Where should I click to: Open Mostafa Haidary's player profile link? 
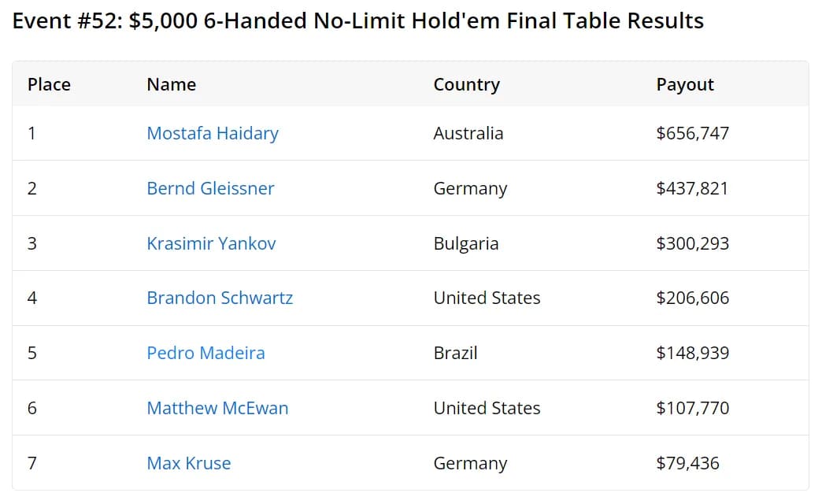[213, 133]
